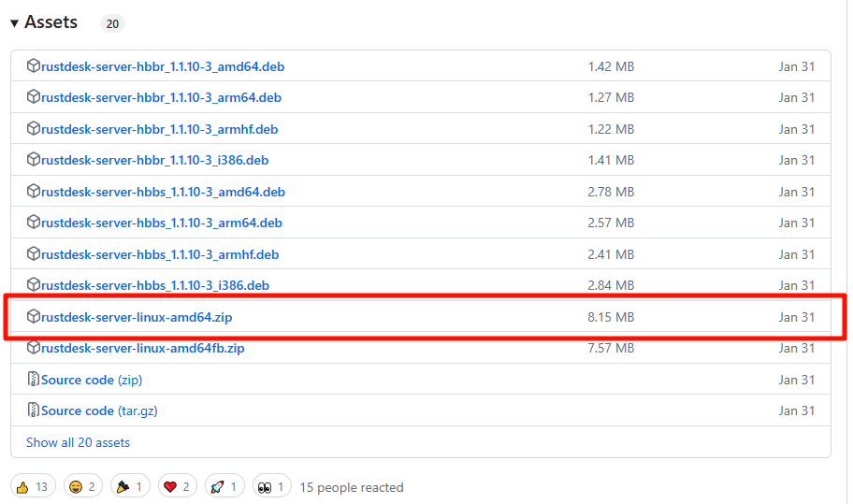853x504 pixels.
Task: Click Jan 31 date in Source code (zip) row
Action: (797, 380)
